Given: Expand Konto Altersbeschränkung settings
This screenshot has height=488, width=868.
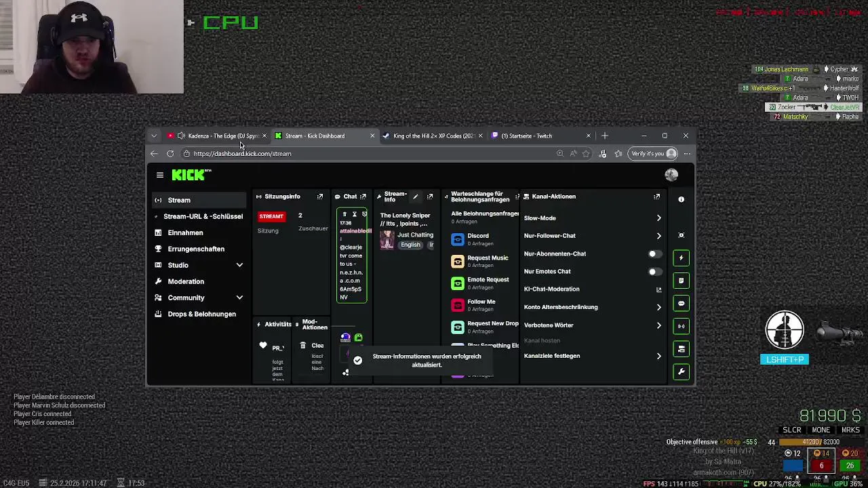Looking at the screenshot, I should pos(658,307).
